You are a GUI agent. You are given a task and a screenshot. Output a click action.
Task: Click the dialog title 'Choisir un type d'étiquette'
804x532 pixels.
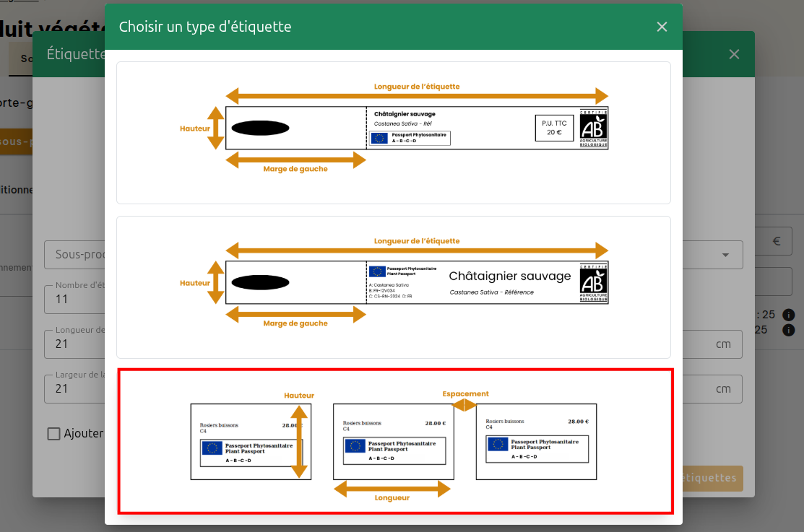[x=205, y=27]
